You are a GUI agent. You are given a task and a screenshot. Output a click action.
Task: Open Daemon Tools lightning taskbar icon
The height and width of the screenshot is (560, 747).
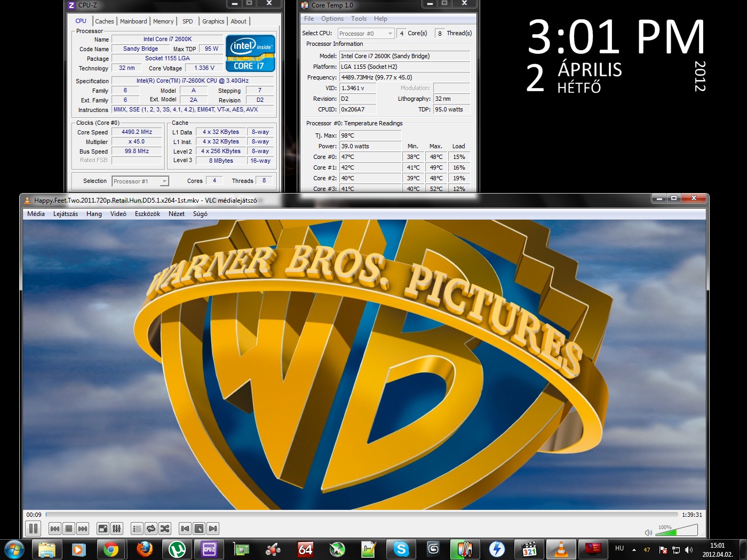(x=497, y=549)
